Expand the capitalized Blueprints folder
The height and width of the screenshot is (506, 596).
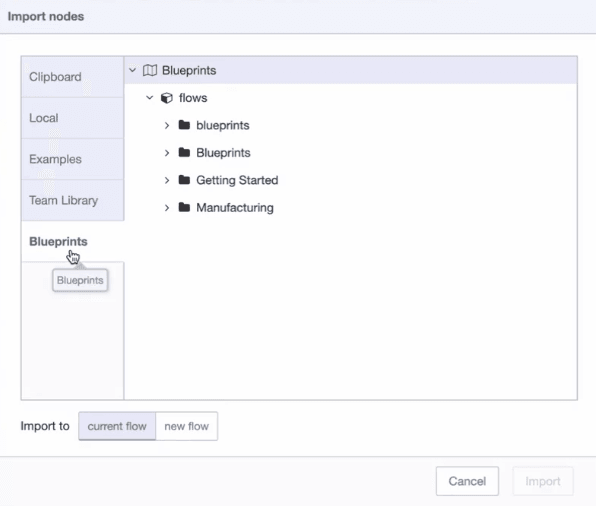tap(167, 153)
